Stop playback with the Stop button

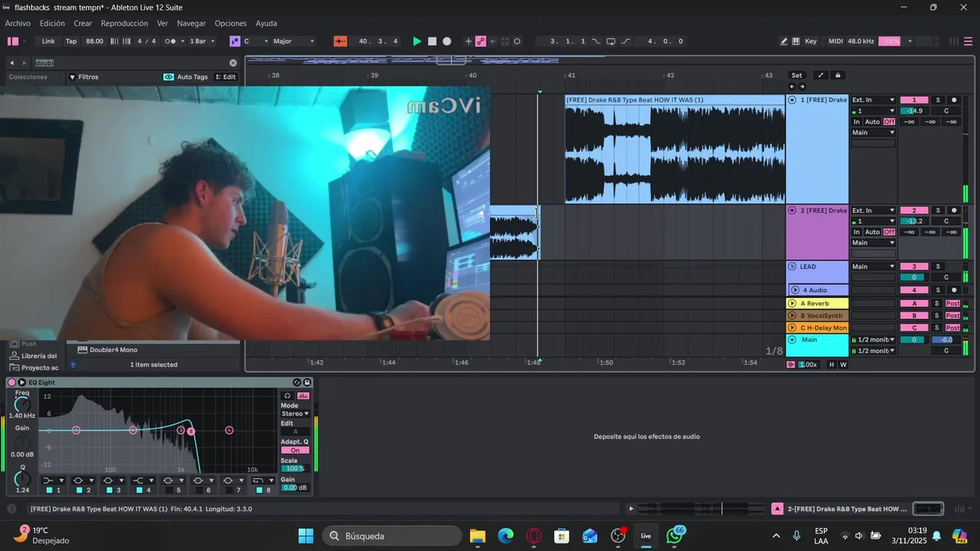432,41
